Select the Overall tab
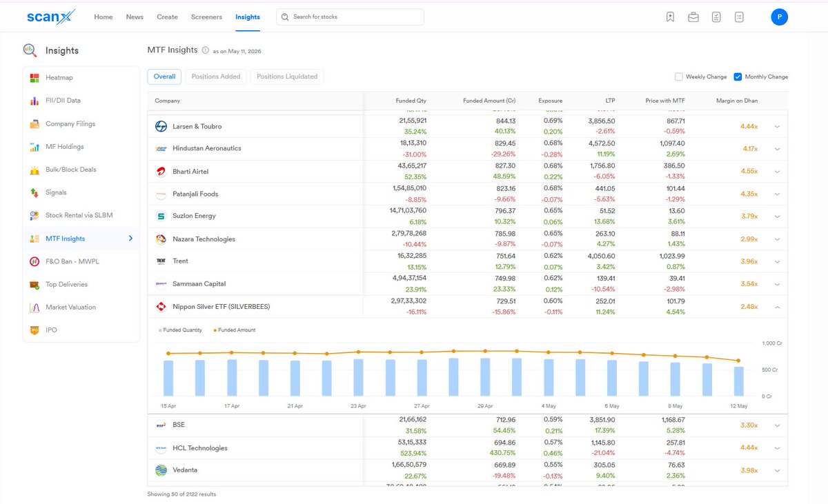The image size is (828, 504). (164, 77)
